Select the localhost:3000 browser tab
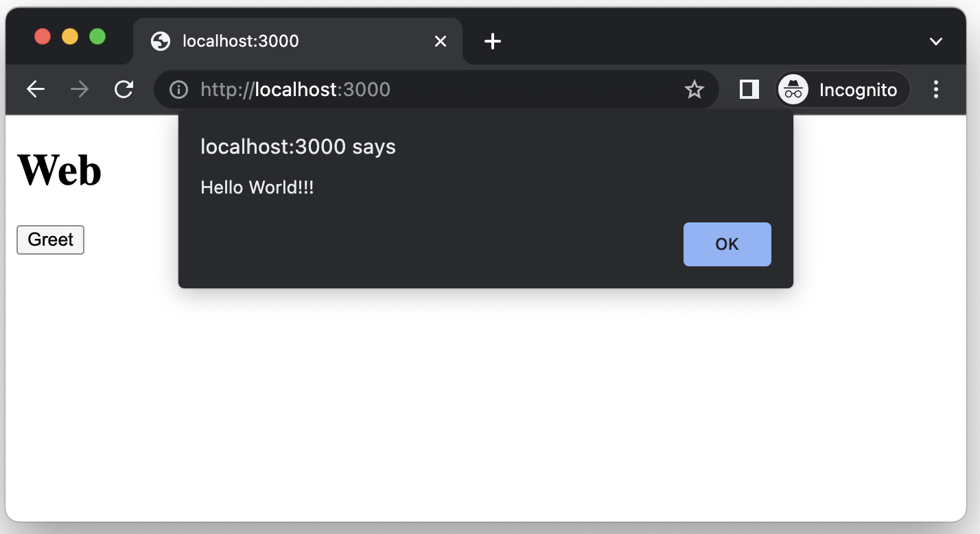980x534 pixels. tap(239, 41)
